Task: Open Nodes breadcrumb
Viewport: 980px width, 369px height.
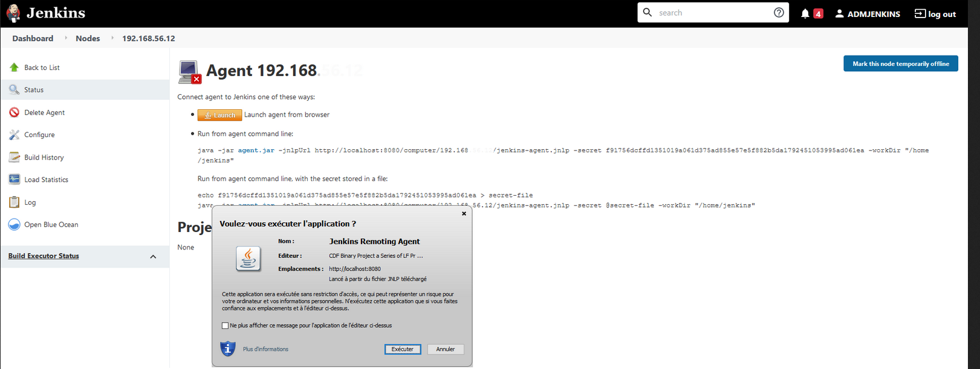Action: pyautogui.click(x=88, y=38)
